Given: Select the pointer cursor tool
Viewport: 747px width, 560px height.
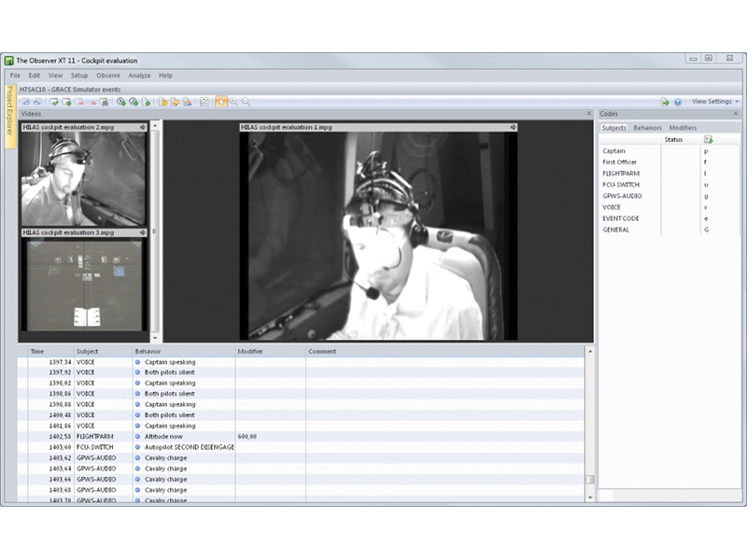Looking at the screenshot, I should tap(221, 102).
